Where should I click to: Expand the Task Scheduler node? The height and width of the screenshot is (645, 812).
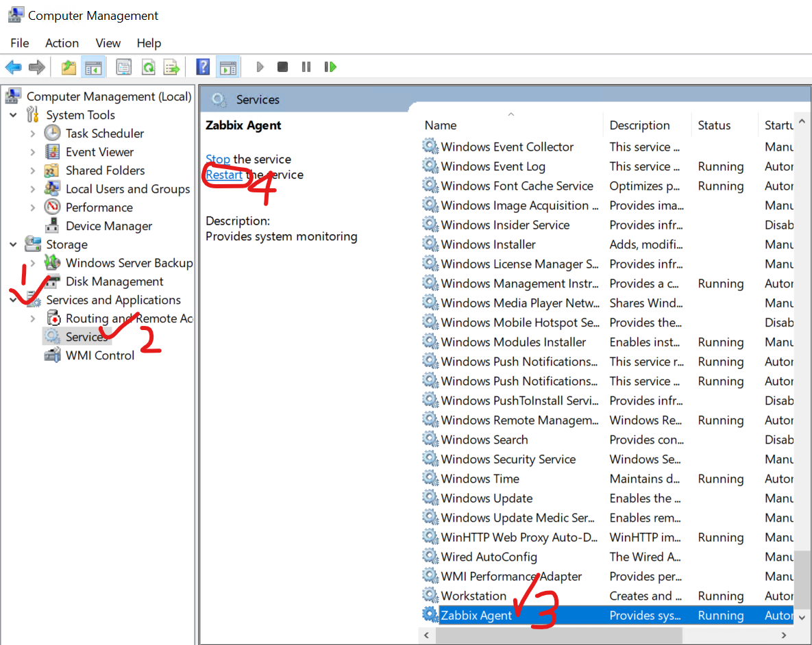pyautogui.click(x=33, y=134)
